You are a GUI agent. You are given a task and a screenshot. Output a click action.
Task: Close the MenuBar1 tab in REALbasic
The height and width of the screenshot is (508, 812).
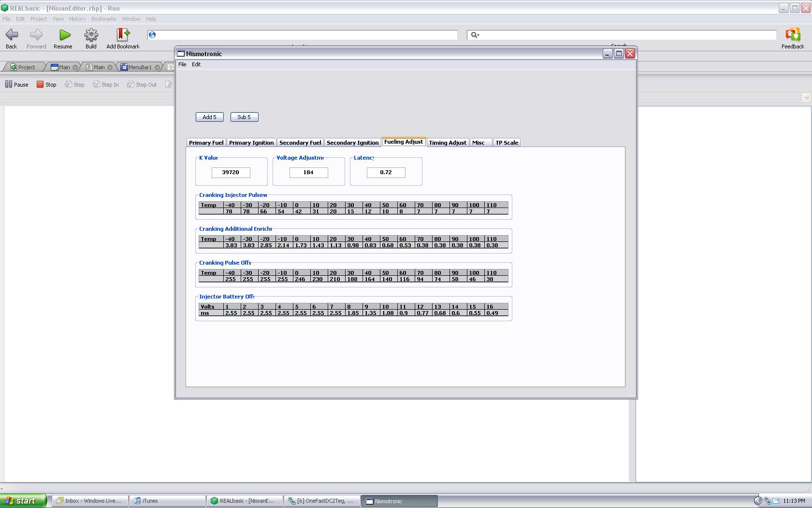157,67
